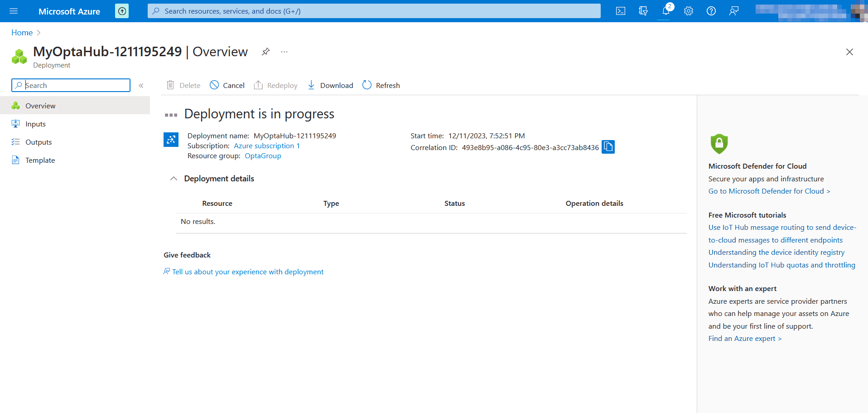
Task: Collapse the left navigation pane
Action: (141, 85)
